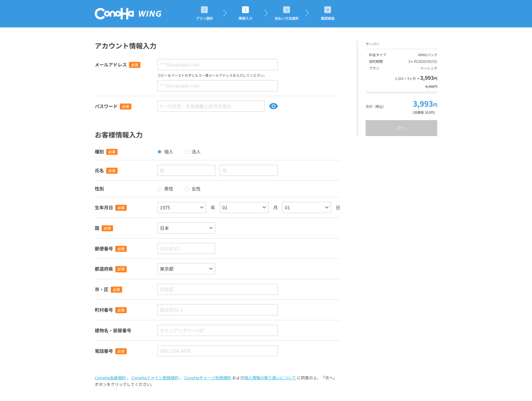Open the birth year dropdown showing 1975
Image resolution: width=532 pixels, height=401 pixels.
pos(181,207)
